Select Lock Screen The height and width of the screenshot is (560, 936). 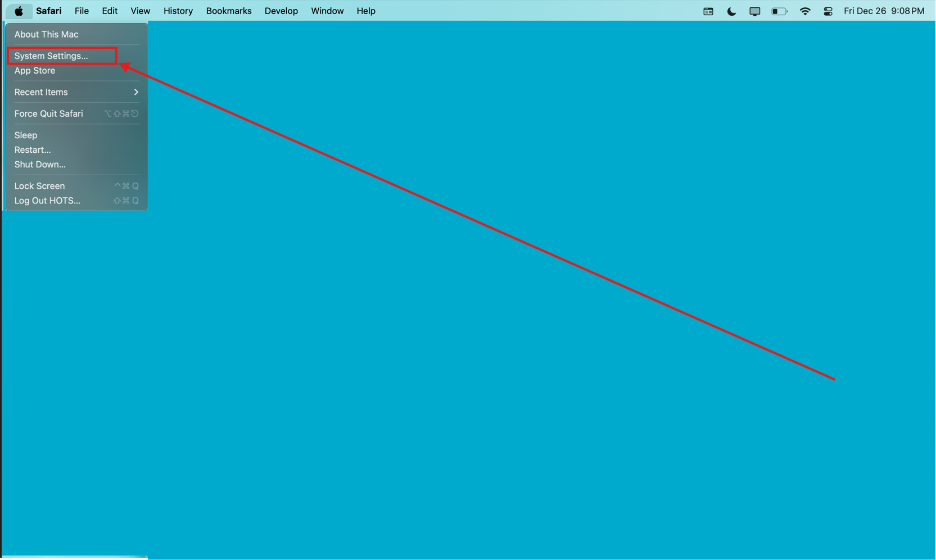[39, 186]
